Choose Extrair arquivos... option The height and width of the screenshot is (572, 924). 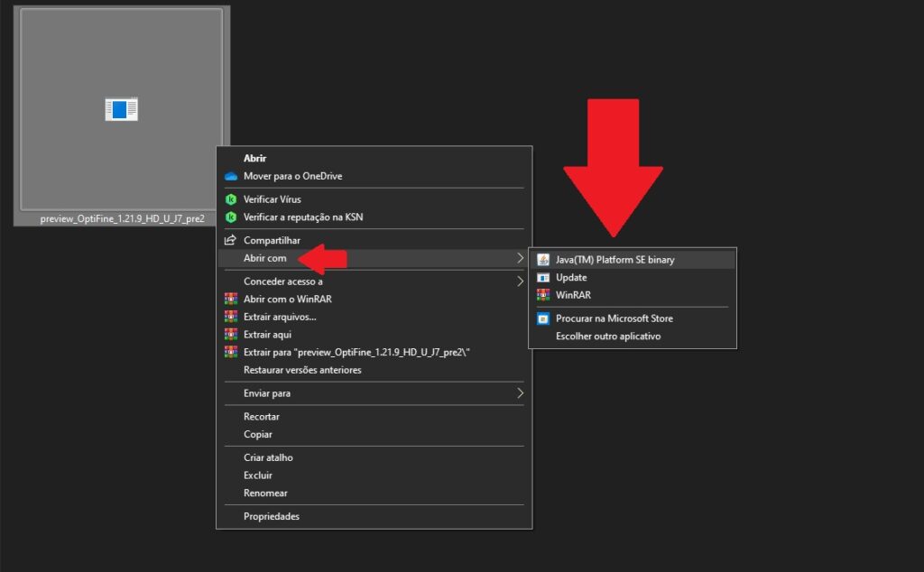tap(280, 317)
